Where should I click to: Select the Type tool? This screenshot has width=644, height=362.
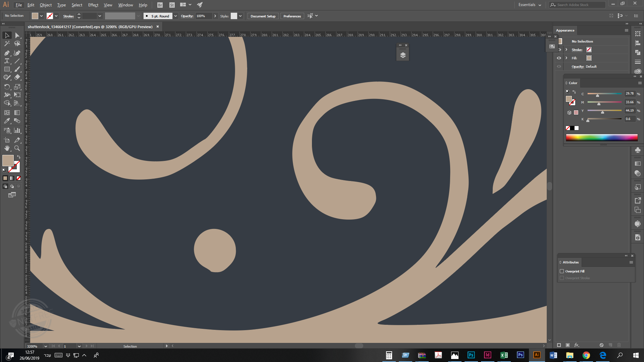tap(7, 61)
